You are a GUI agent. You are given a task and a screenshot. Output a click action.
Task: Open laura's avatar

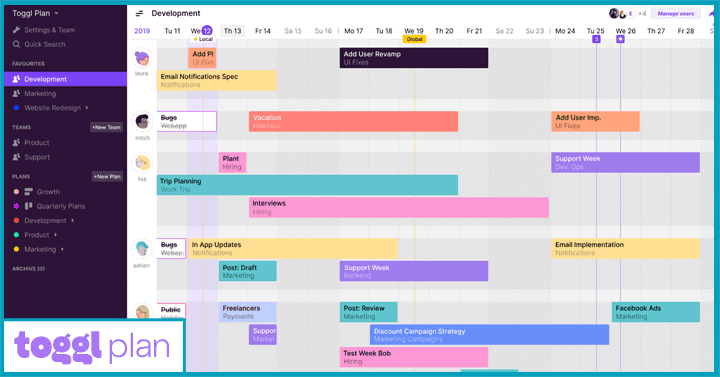coord(142,58)
